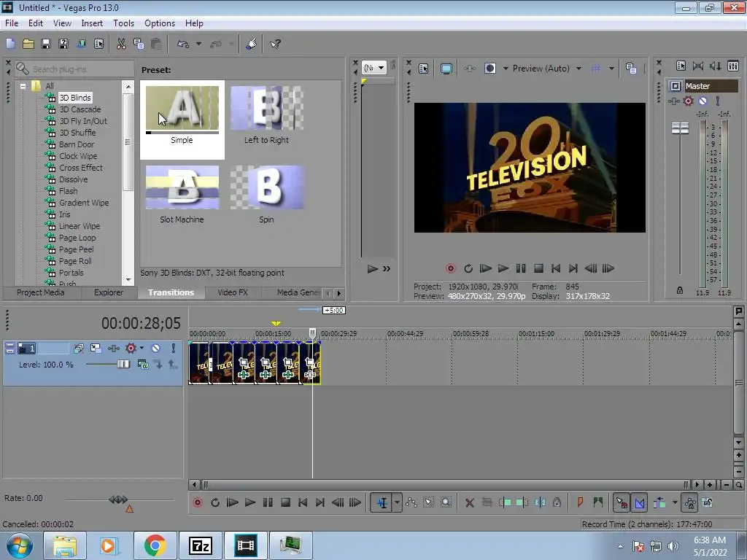Click the Search plug-ins field
The height and width of the screenshot is (560, 747).
pos(75,69)
